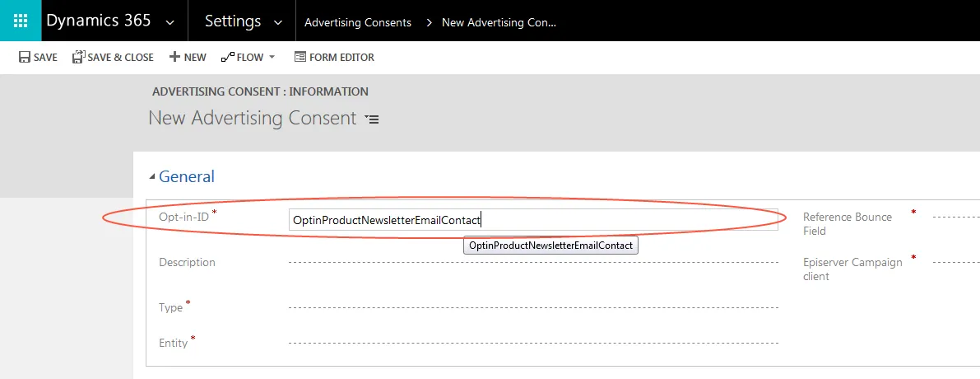Expand the Flow dropdown arrow

272,58
